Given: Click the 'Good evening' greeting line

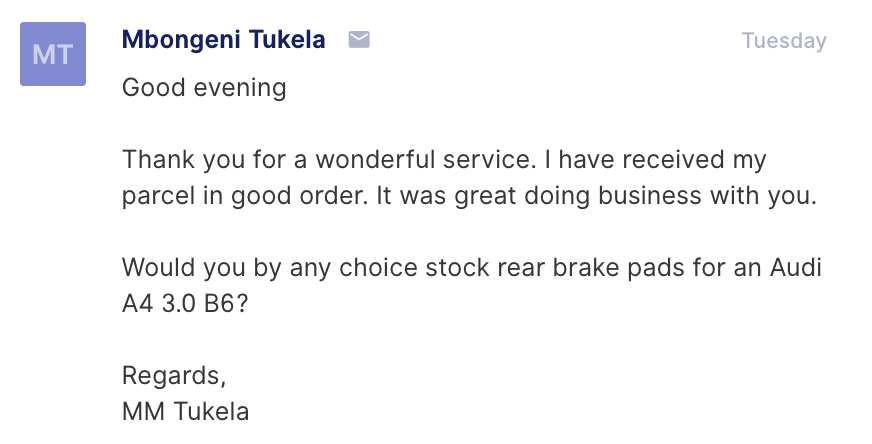Looking at the screenshot, I should (x=204, y=87).
